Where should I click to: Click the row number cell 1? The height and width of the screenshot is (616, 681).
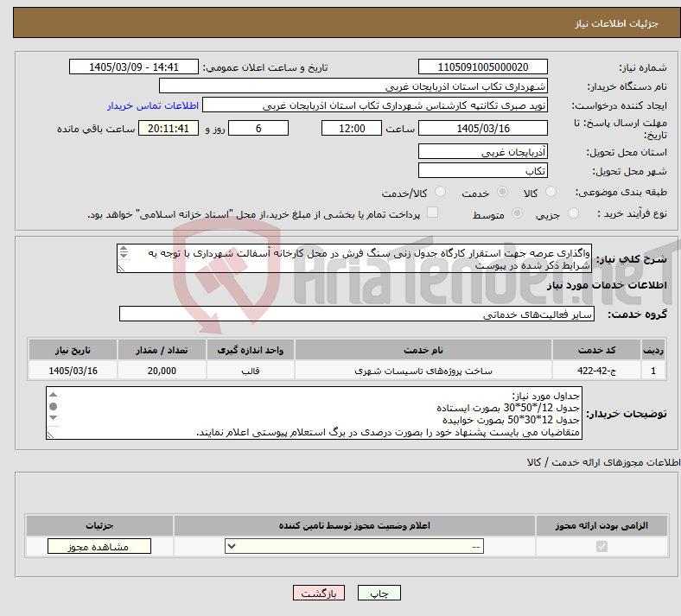point(653,371)
